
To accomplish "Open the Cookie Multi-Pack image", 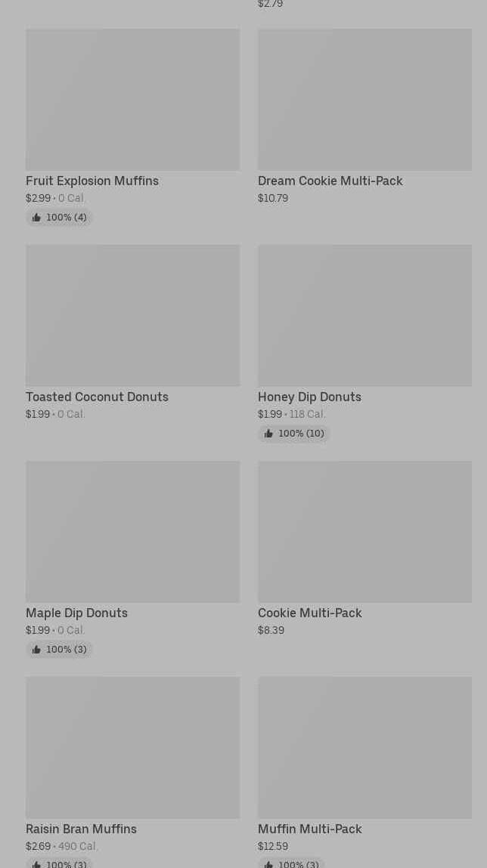I will tap(365, 531).
